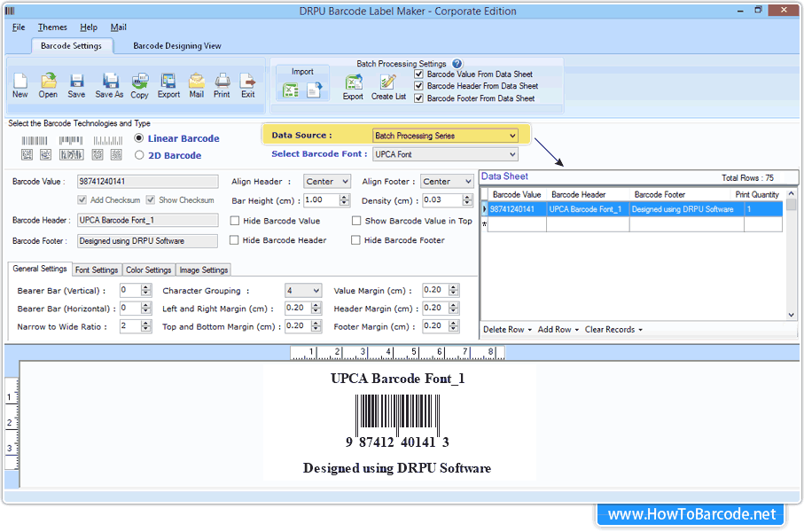Select the PDF417-style 2D barcode icon

coord(71,154)
